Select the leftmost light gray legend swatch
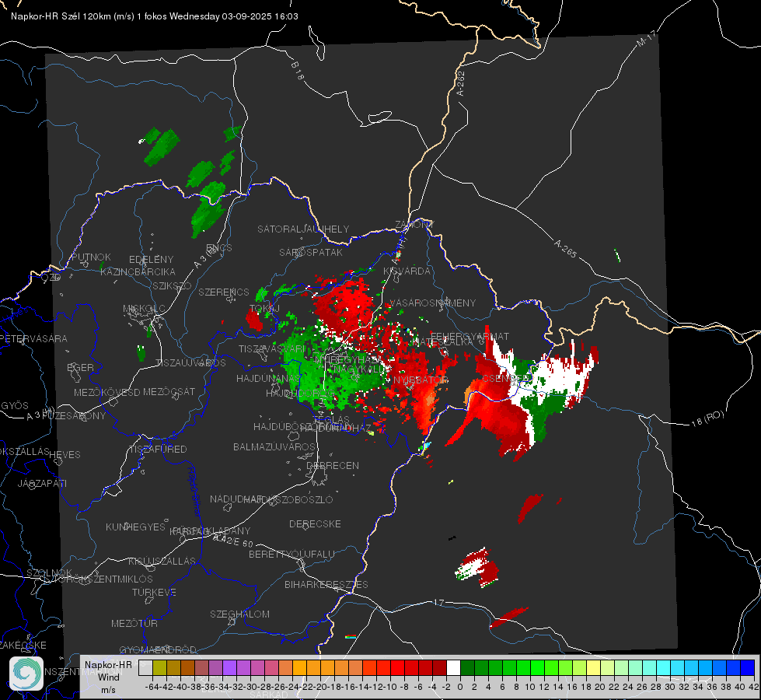Image resolution: width=761 pixels, height=700 pixels. tap(145, 667)
